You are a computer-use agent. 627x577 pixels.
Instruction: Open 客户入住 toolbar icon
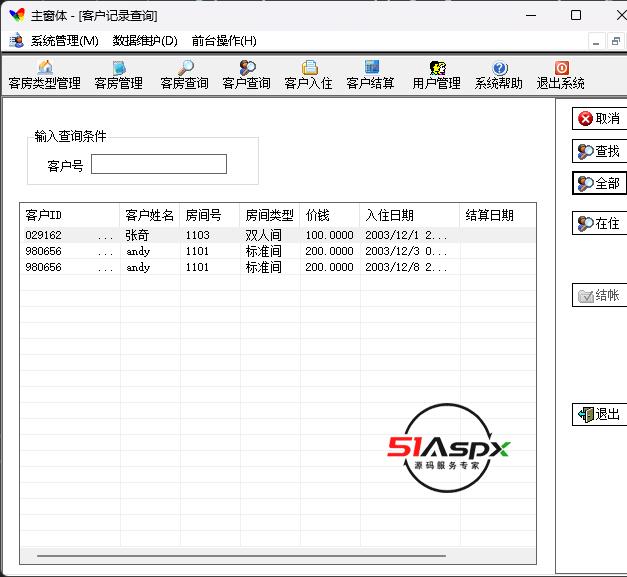tap(309, 67)
